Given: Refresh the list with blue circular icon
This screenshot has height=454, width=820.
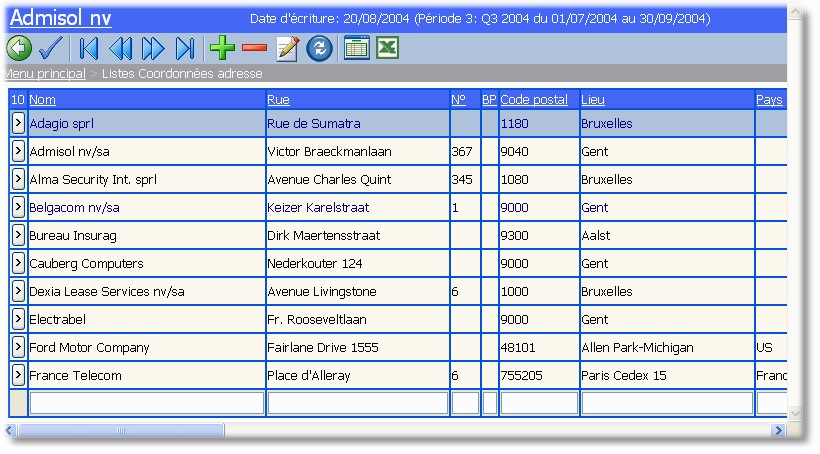Looking at the screenshot, I should point(320,48).
